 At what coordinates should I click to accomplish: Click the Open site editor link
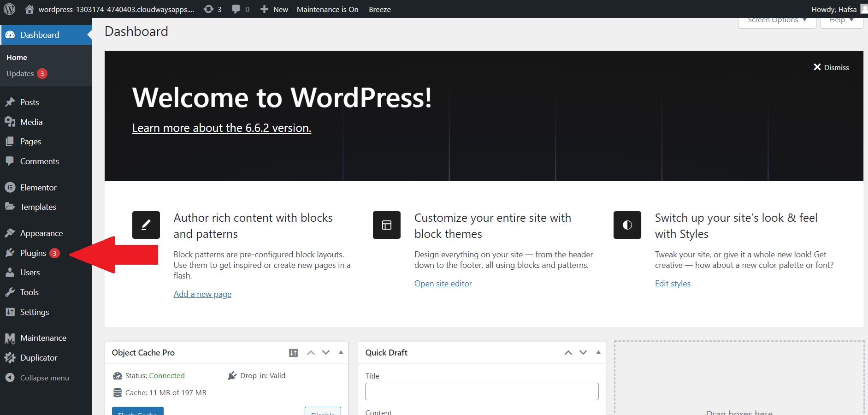click(x=443, y=283)
